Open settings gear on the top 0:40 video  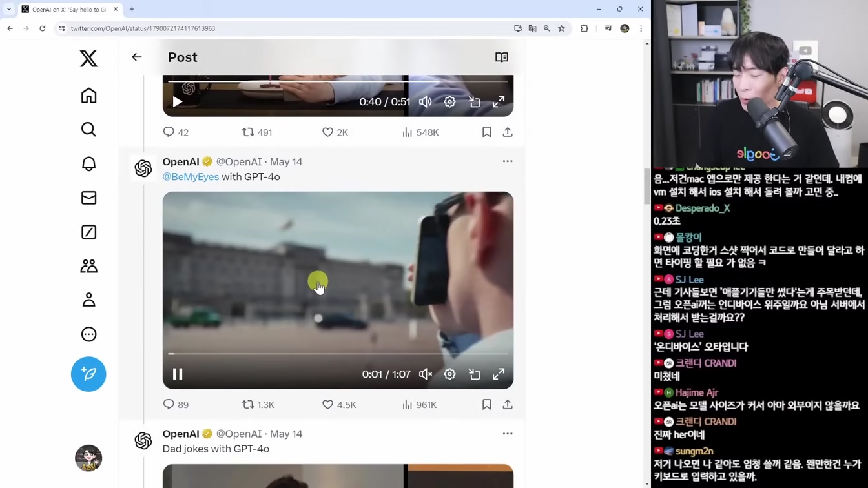point(449,102)
